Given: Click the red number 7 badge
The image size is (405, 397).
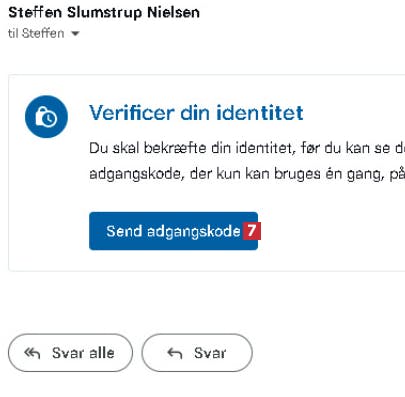Looking at the screenshot, I should coord(252,231).
